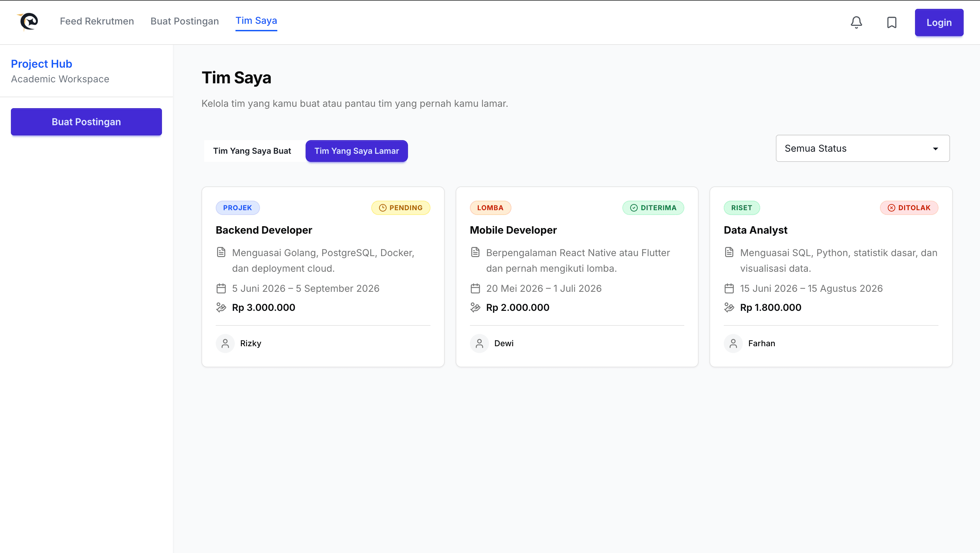Screen dimensions: 980x553
Task: Click the name Rizky
Action: pyautogui.click(x=251, y=343)
